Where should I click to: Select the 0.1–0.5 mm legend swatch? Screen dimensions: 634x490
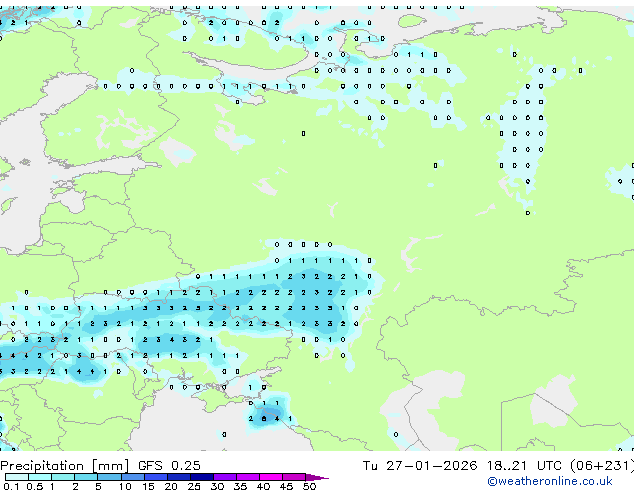tap(17, 477)
